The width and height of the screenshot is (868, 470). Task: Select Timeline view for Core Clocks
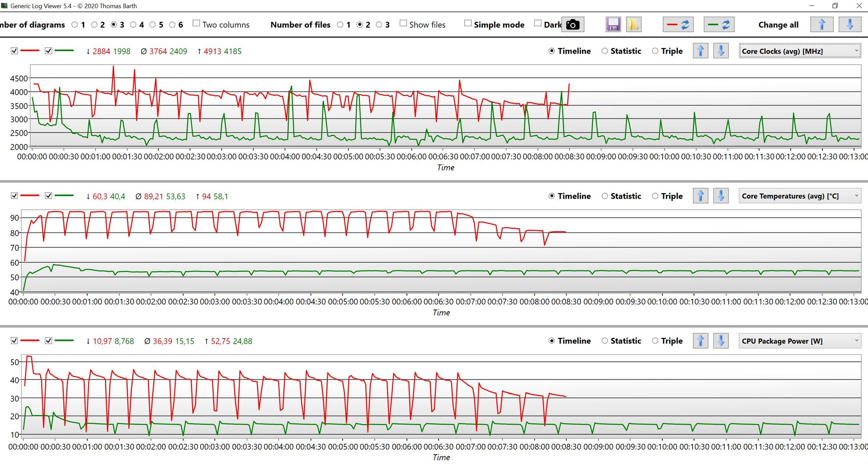[x=552, y=51]
